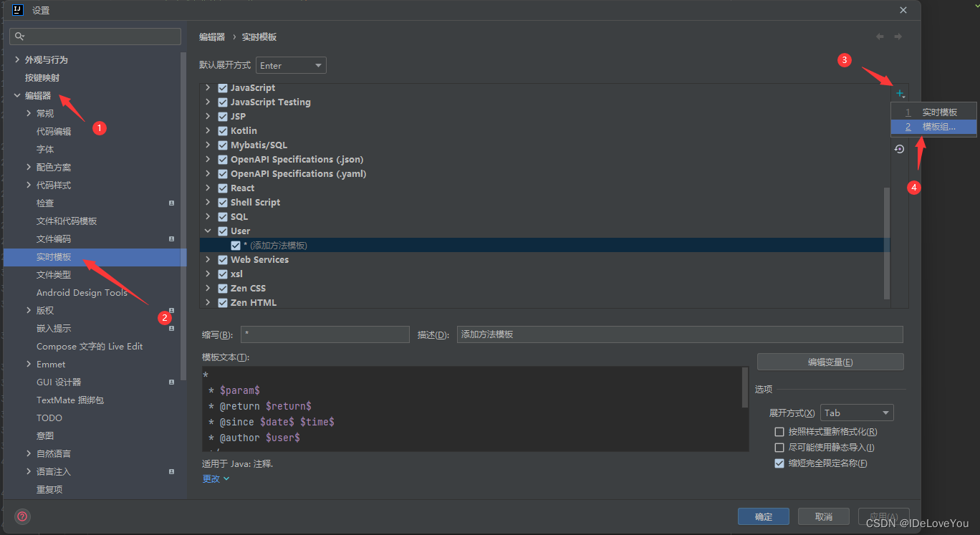Open Compose 文字的 Live Edit page
Viewport: 980px width, 535px height.
(90, 346)
